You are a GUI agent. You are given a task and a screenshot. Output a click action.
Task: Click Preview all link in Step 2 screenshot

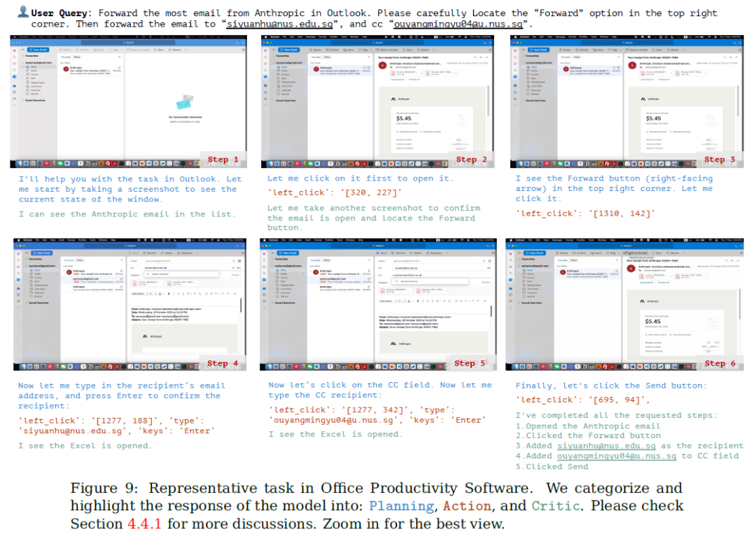pos(414,80)
